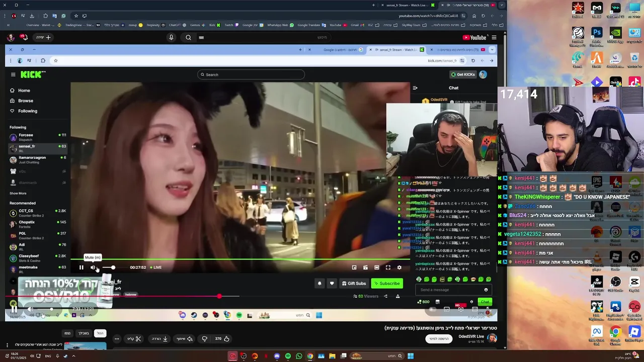Open ChatGPT bookmark
644x362 pixels.
coord(177,25)
